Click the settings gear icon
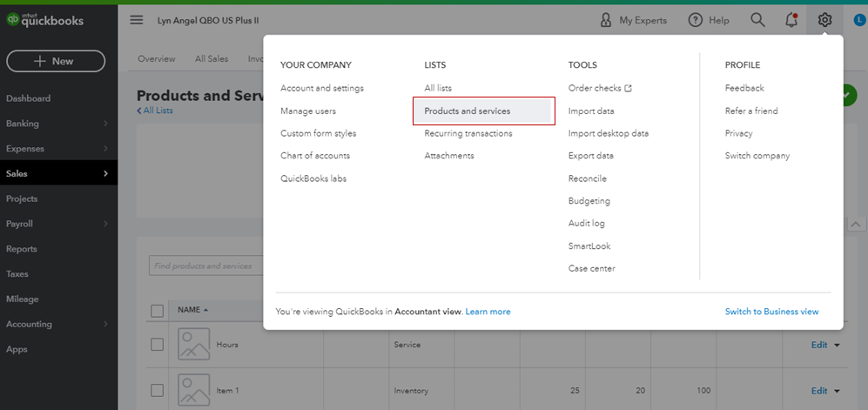The image size is (868, 410). point(825,20)
